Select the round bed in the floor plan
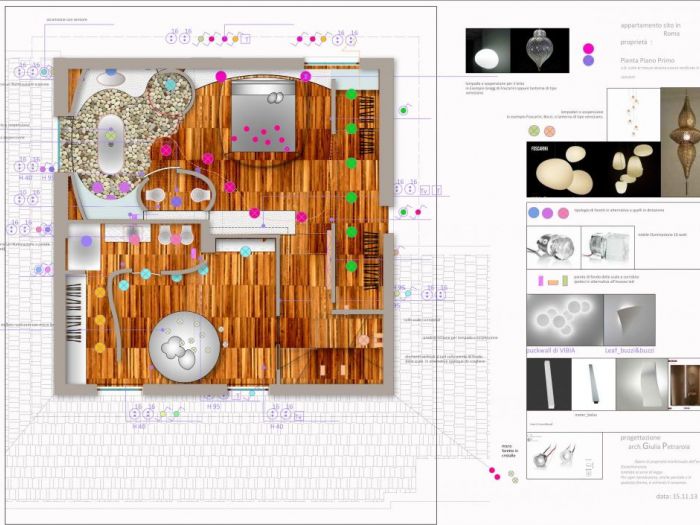This screenshot has width=700, height=525. tap(184, 347)
